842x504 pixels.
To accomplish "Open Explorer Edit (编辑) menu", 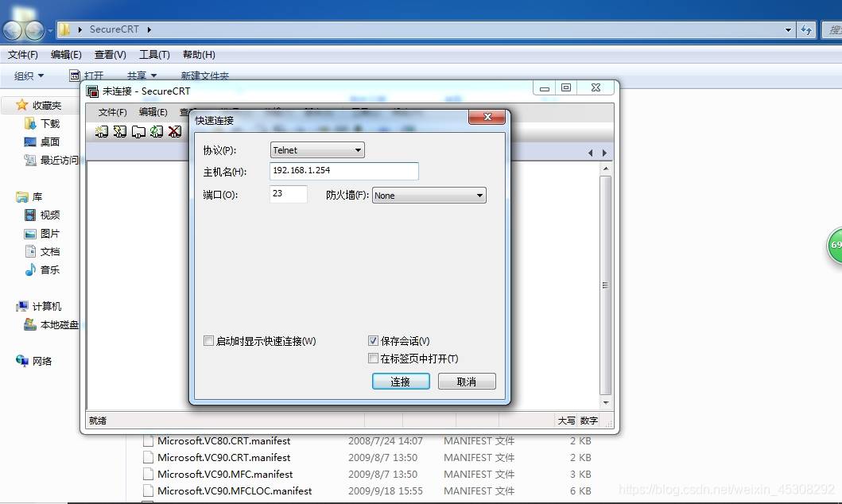I will [66, 55].
